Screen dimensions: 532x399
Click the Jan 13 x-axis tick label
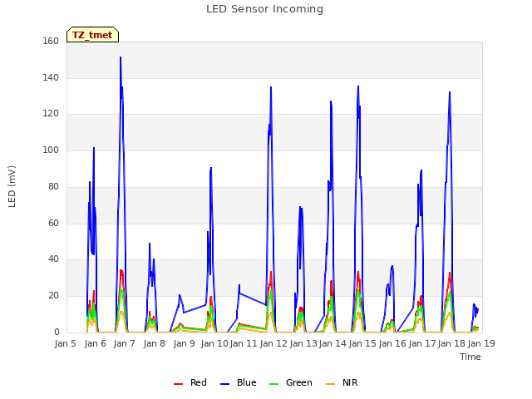point(303,343)
